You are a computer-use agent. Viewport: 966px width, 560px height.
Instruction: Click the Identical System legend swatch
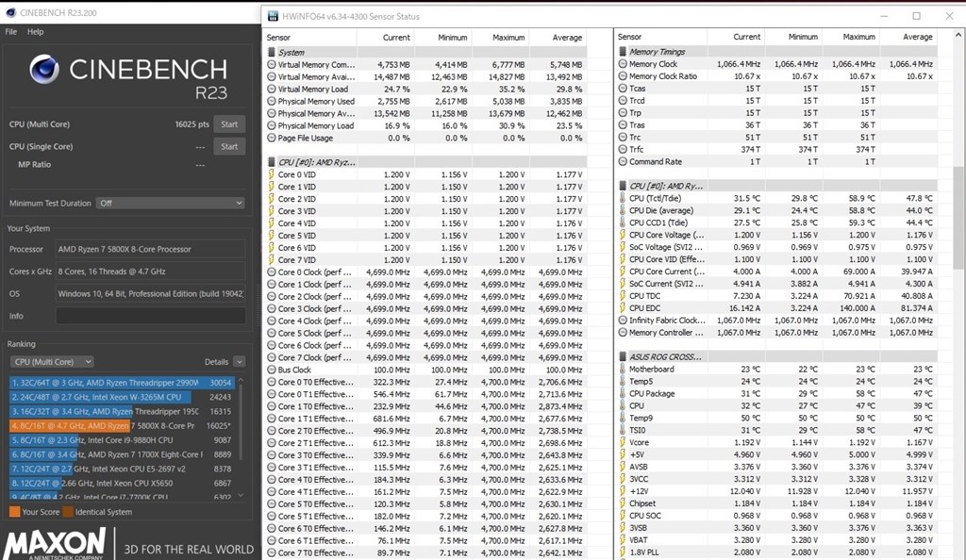[x=68, y=512]
